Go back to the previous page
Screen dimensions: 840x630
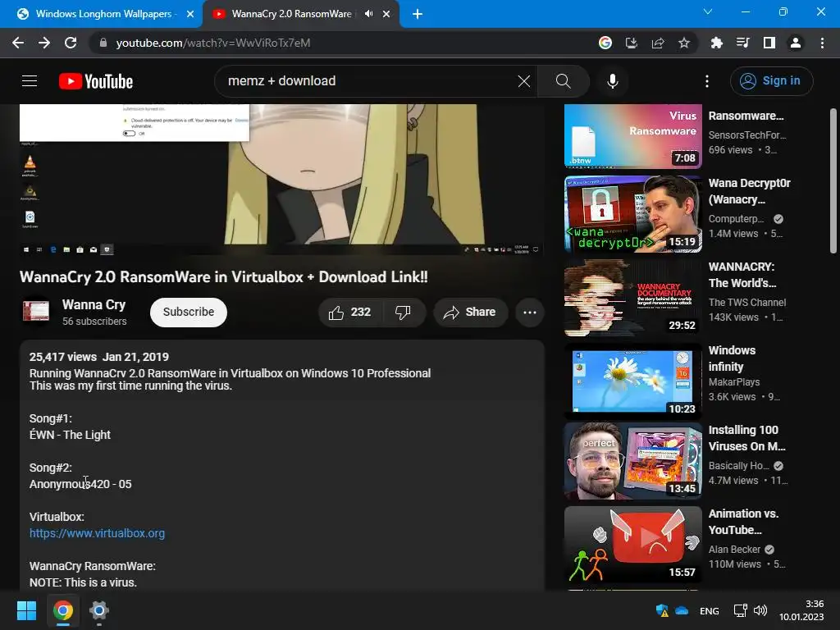18,43
